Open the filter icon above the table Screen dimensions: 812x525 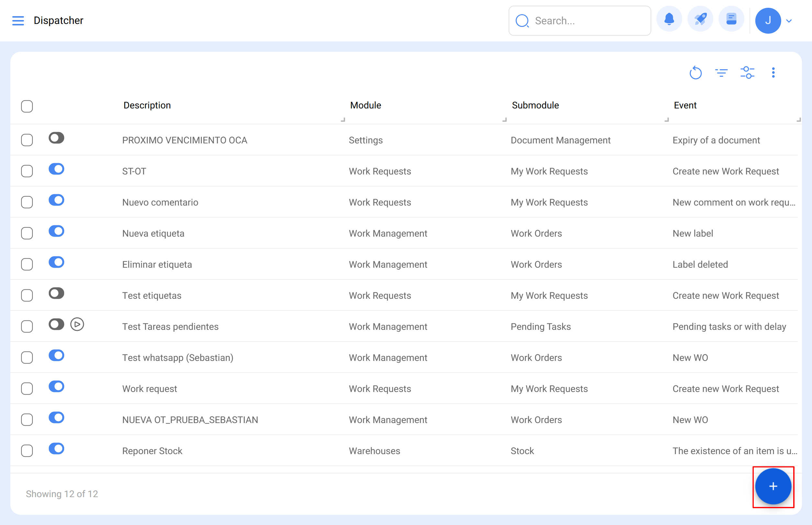coord(722,73)
